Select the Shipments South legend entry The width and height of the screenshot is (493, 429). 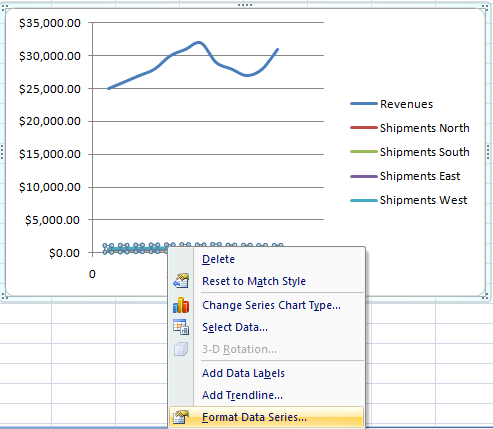pos(410,152)
